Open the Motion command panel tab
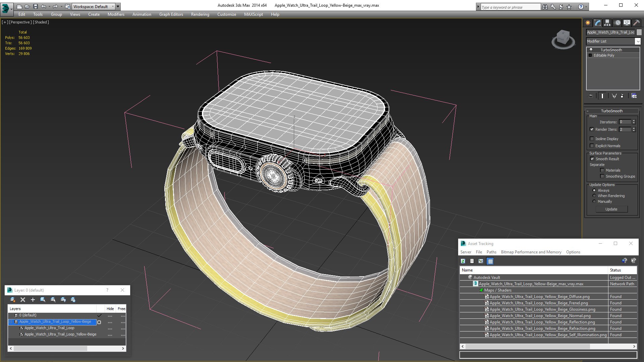Viewport: 644px width, 362px height. (617, 23)
